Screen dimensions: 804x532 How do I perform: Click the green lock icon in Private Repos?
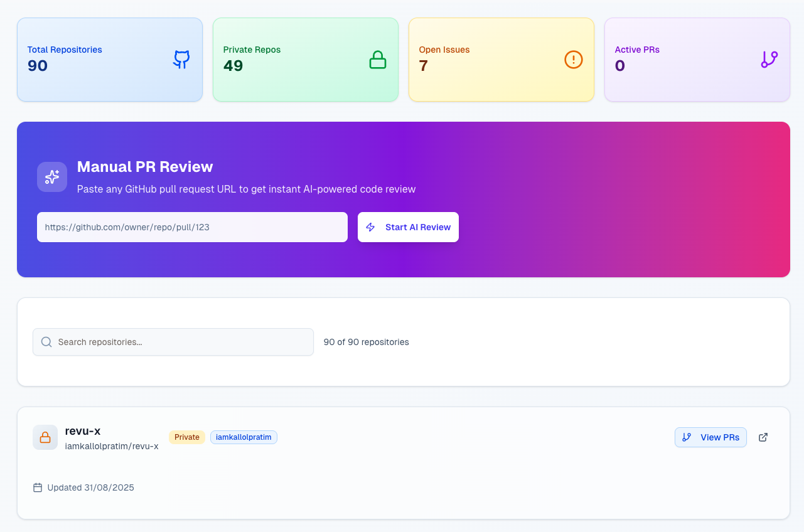tap(377, 60)
